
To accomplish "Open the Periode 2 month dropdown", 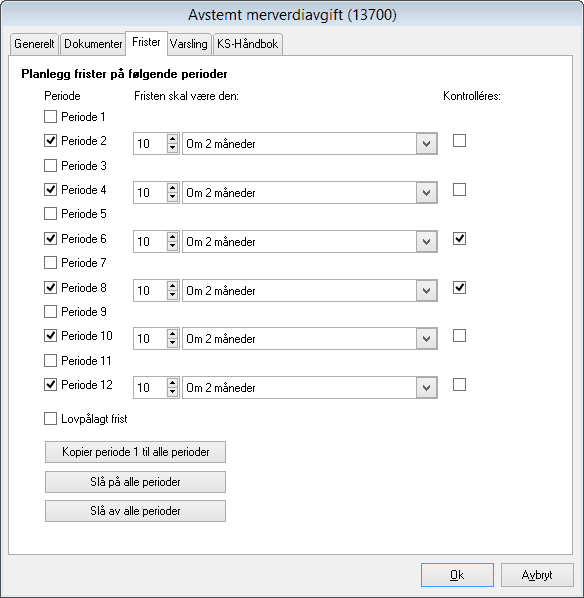I will click(426, 144).
